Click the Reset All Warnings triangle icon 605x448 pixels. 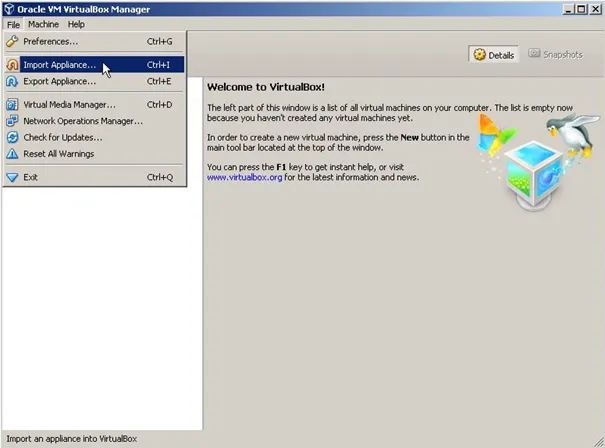(x=12, y=154)
